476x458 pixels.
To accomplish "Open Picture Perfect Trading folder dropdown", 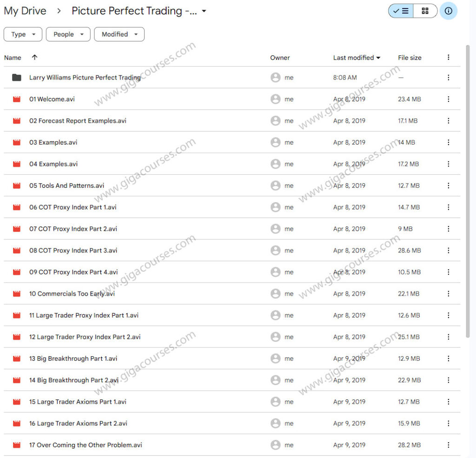I will tap(204, 11).
